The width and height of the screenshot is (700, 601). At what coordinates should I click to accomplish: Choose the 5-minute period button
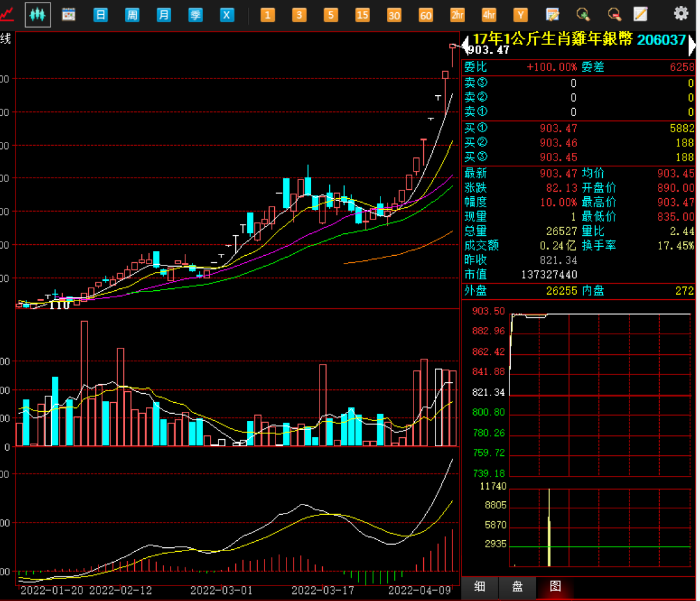tap(331, 15)
